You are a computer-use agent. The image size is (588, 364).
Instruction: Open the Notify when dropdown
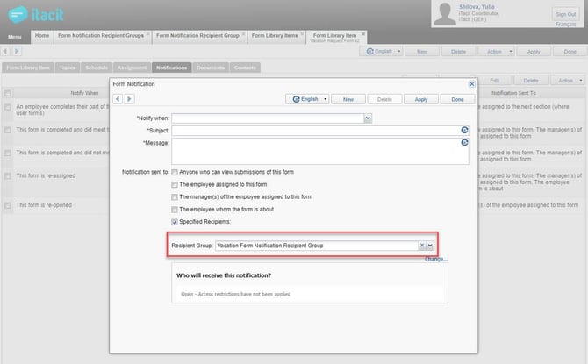[x=368, y=118]
